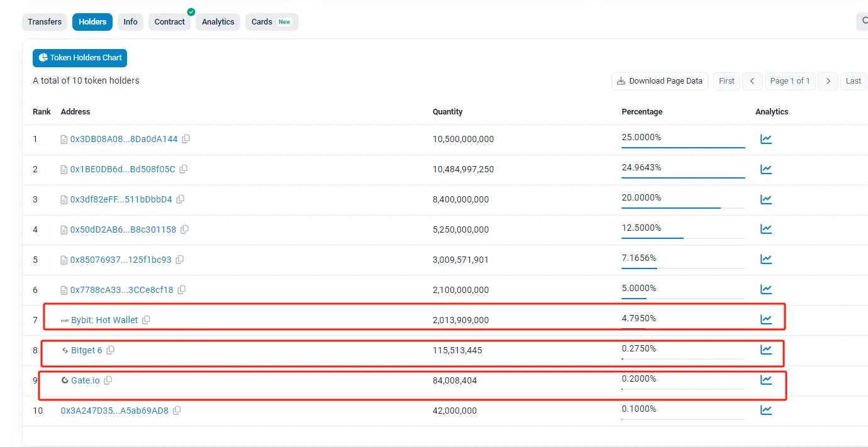Click the Token Holders Chart button
Screen dimensions: 868x447
[x=80, y=58]
